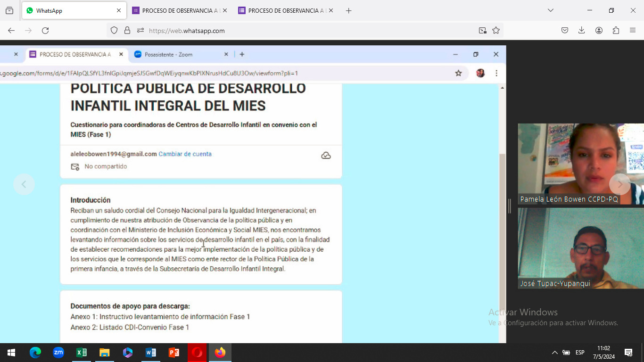Bookmark this page with the star icon
This screenshot has width=644, height=362.
(x=496, y=31)
